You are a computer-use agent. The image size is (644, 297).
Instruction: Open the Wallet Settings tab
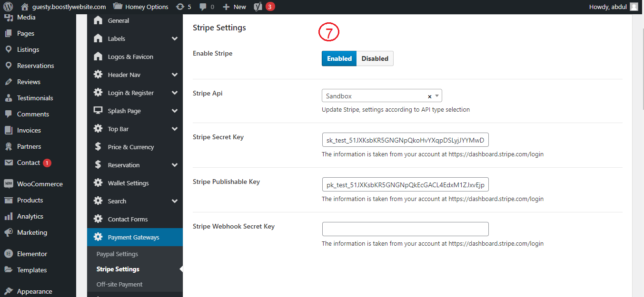tap(135, 183)
